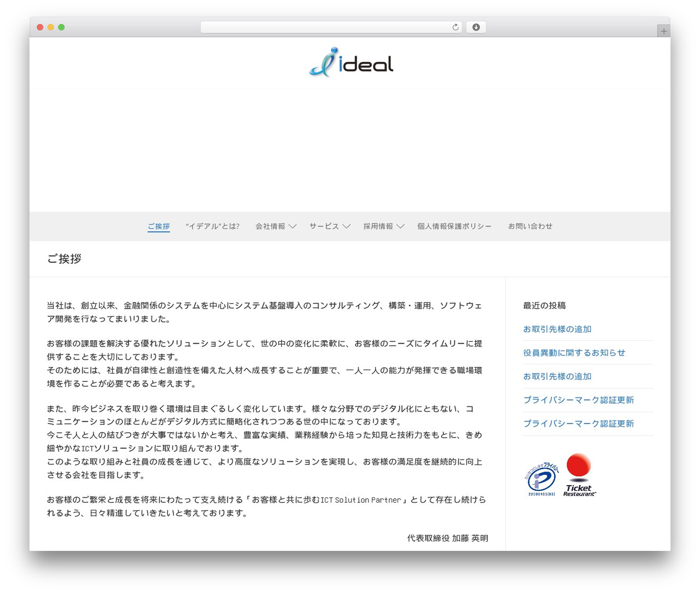Open the last プライバシーマーク認証更新 link
Viewport: 700px width, 593px height.
tap(579, 423)
